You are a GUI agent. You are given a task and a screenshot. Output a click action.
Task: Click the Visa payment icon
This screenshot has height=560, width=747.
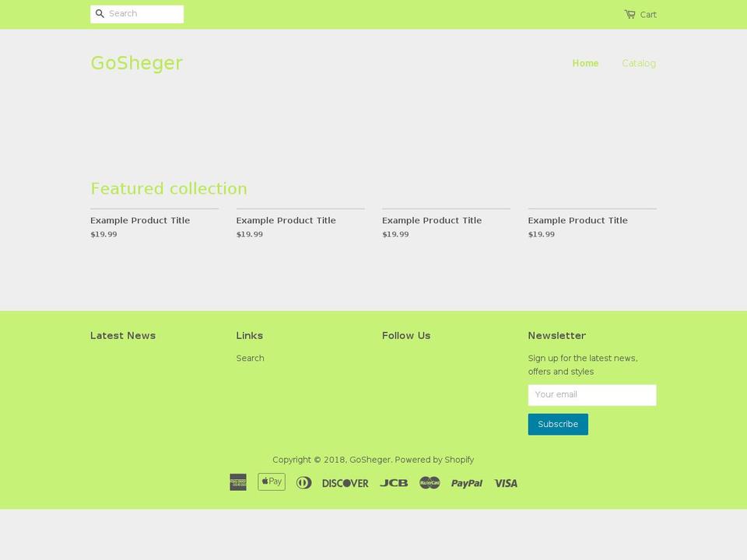click(506, 483)
